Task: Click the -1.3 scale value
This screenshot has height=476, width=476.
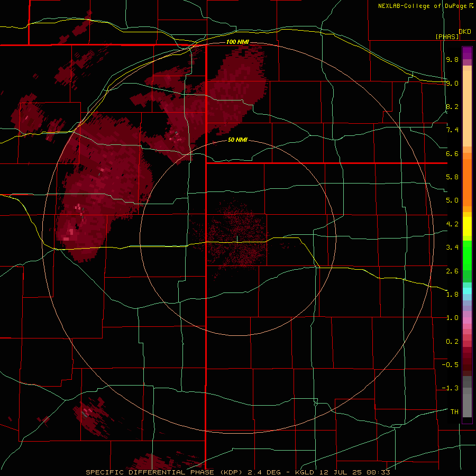Action: (450, 388)
